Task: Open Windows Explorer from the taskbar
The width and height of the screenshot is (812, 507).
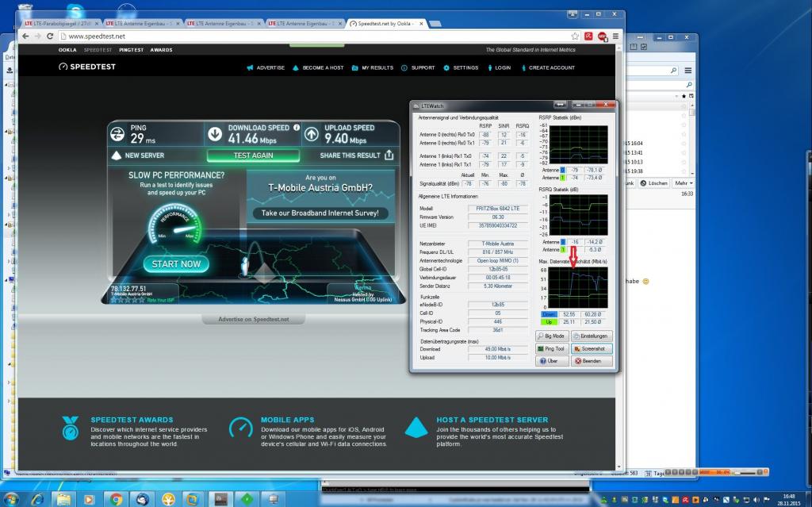Action: [63, 499]
